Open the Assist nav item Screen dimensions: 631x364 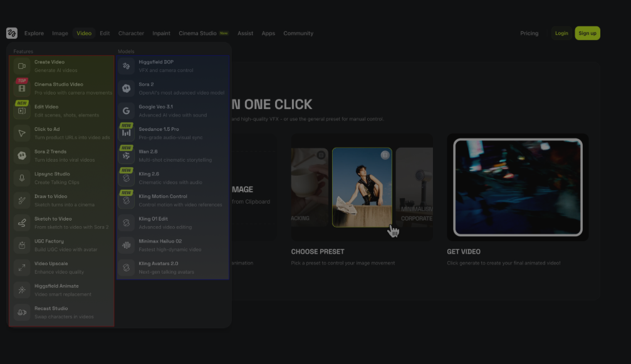pos(245,33)
